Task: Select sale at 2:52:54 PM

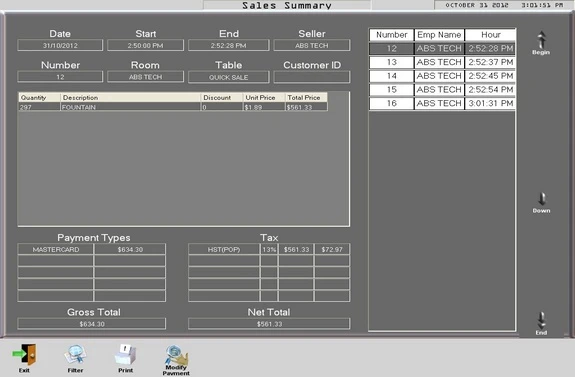Action: [442, 90]
